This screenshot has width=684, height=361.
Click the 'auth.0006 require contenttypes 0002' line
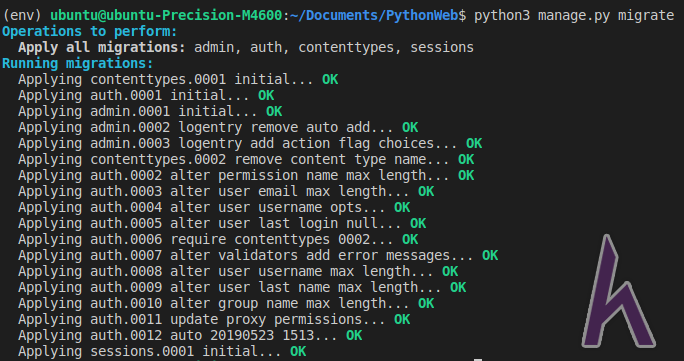(x=206, y=239)
